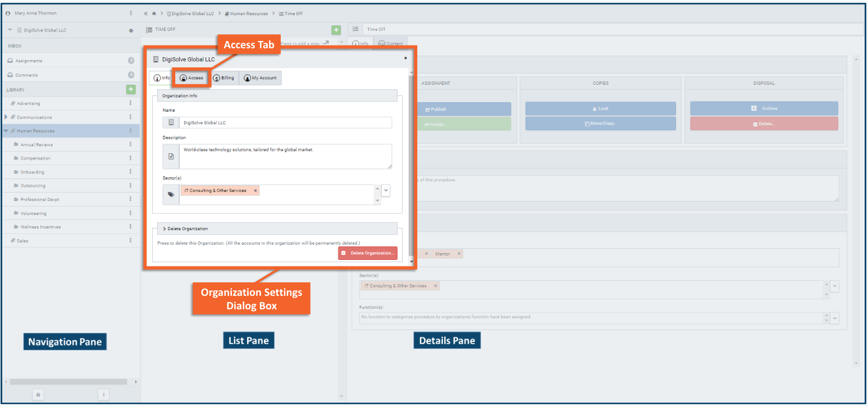
Task: Switch to the Access tab
Action: 191,78
